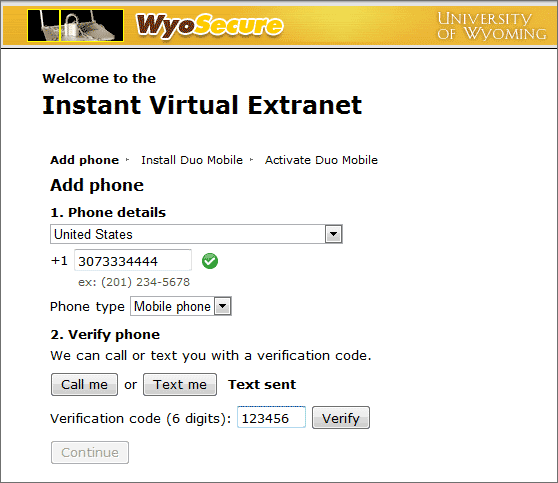Click the 'Phone type' label
The height and width of the screenshot is (483, 558).
pyautogui.click(x=87, y=307)
